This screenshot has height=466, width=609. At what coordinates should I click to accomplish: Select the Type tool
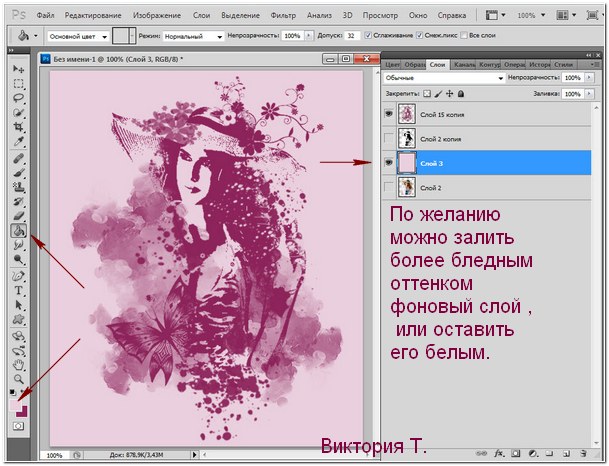tap(18, 290)
